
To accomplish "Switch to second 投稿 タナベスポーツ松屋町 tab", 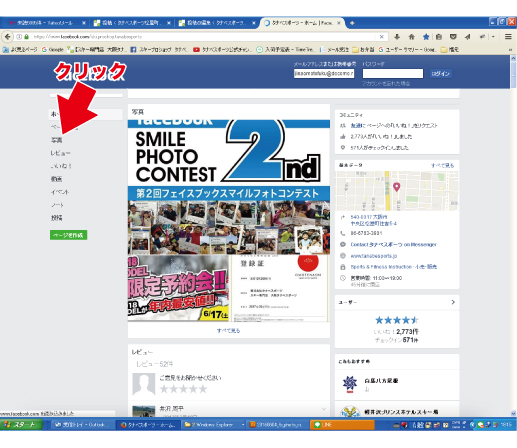I will (x=132, y=23).
